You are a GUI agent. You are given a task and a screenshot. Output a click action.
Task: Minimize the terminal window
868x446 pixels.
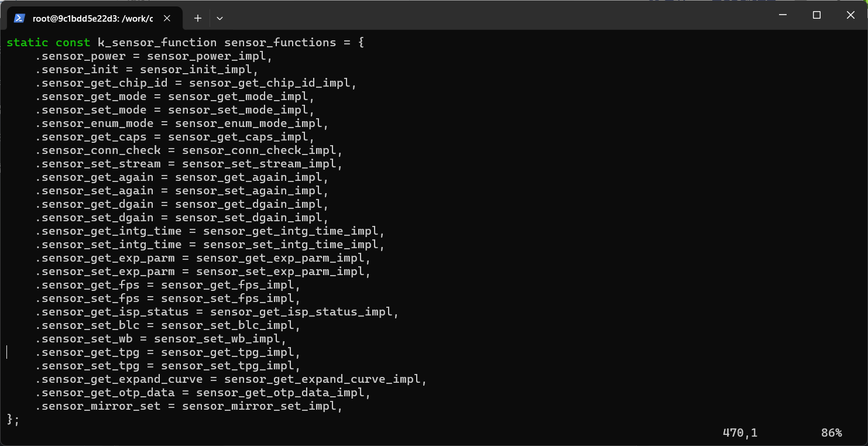(x=783, y=15)
